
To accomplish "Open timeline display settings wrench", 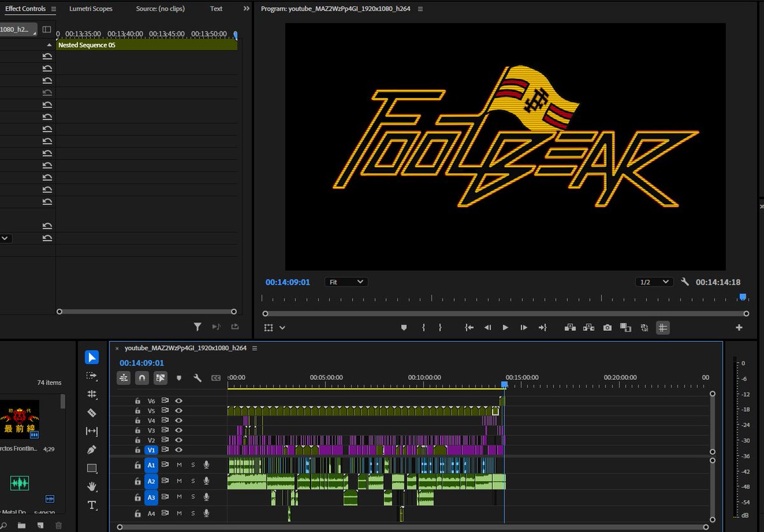I will tap(197, 378).
